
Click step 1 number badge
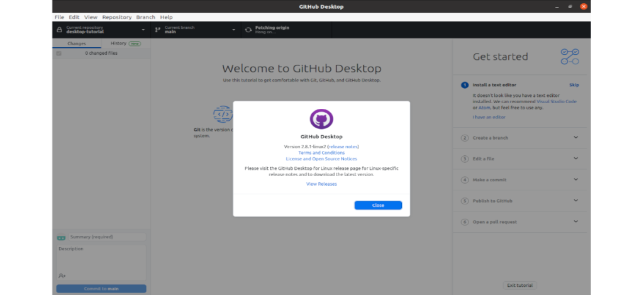click(x=465, y=85)
